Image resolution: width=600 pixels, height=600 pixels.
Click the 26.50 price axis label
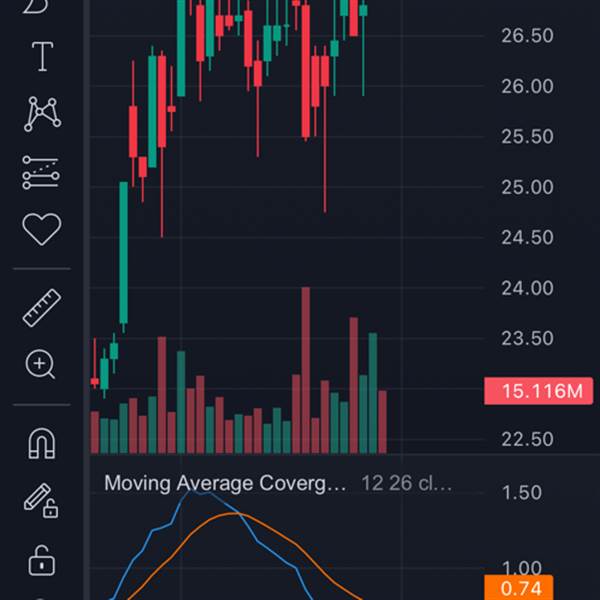pyautogui.click(x=527, y=36)
